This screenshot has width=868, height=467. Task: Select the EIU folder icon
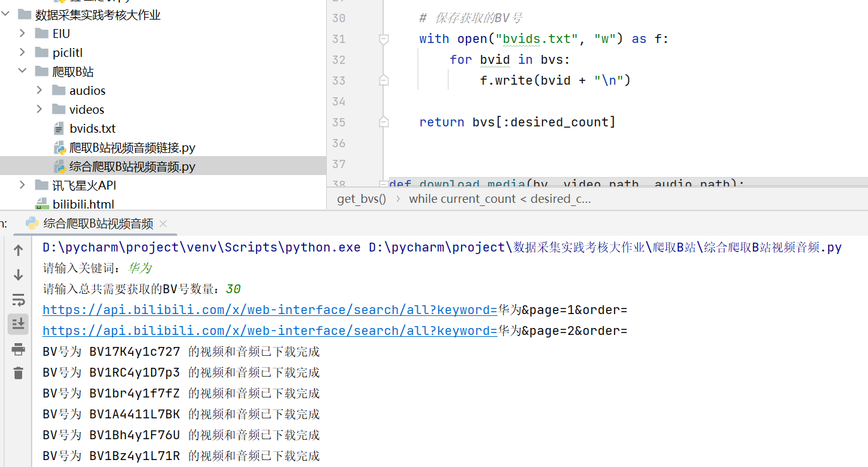click(42, 33)
